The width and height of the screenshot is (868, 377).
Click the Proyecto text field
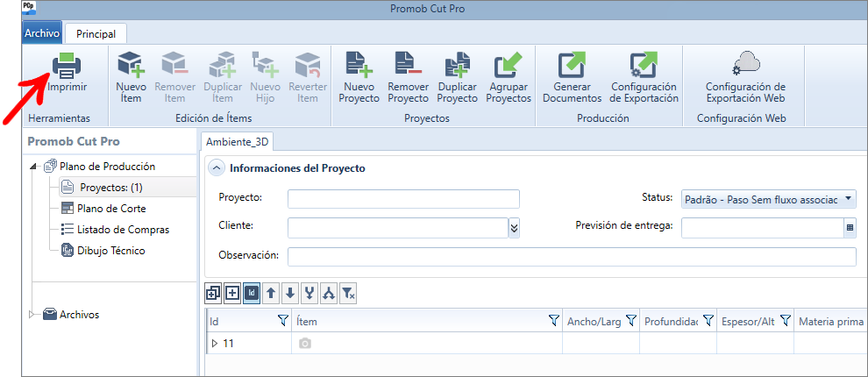(x=403, y=199)
